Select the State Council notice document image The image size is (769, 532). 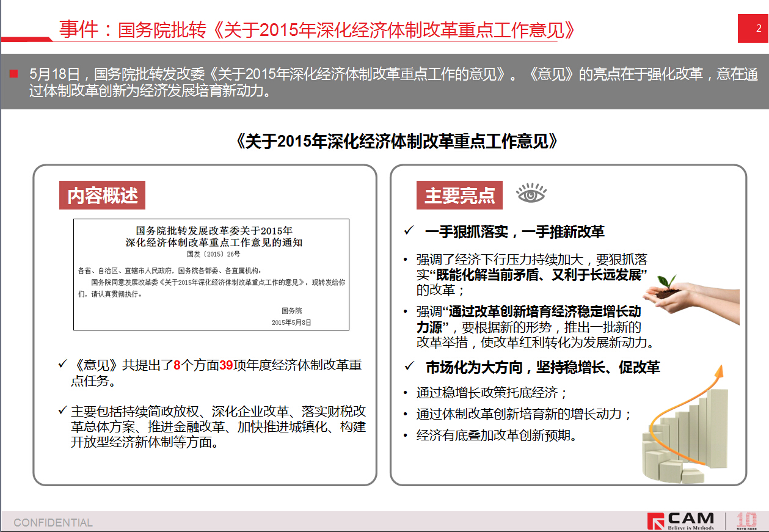point(211,274)
